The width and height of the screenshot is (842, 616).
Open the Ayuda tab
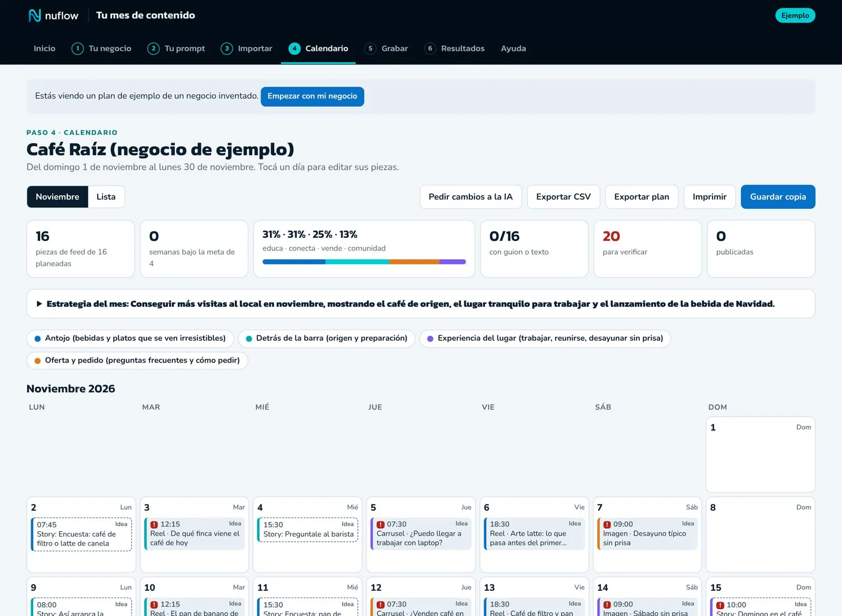(513, 48)
